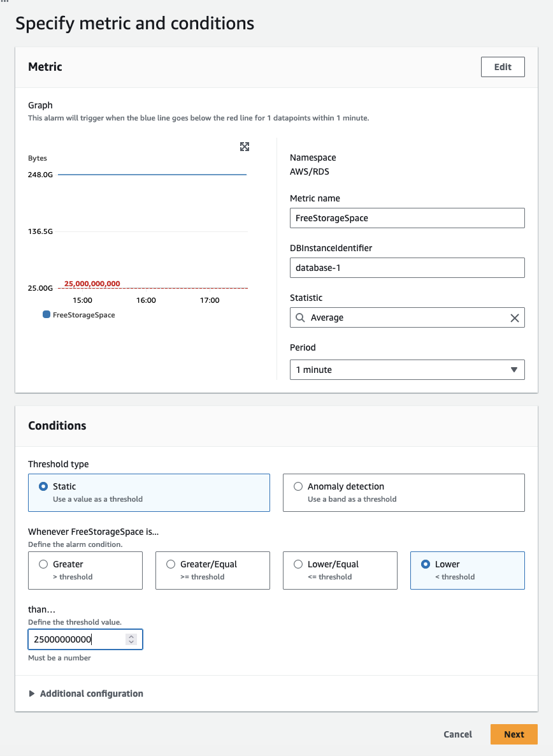Viewport: 553px width, 756px height.
Task: Click the Next button
Action: coord(513,734)
